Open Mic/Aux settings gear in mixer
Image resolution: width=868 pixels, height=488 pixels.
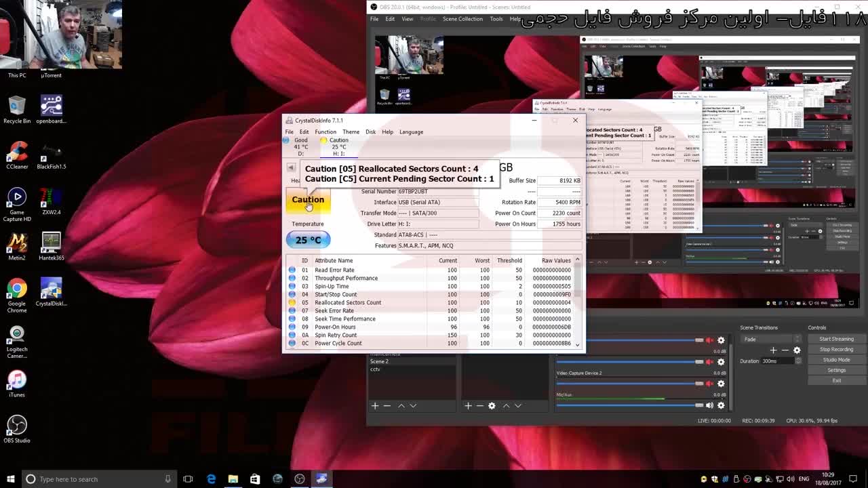click(721, 405)
